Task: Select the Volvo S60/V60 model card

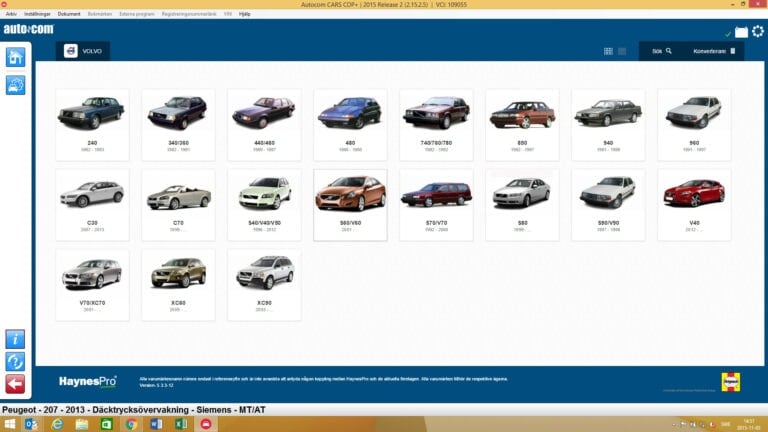Action: coord(350,205)
